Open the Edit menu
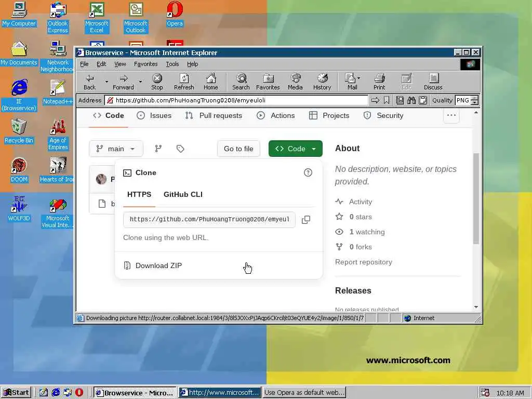The image size is (532, 399). click(x=101, y=64)
